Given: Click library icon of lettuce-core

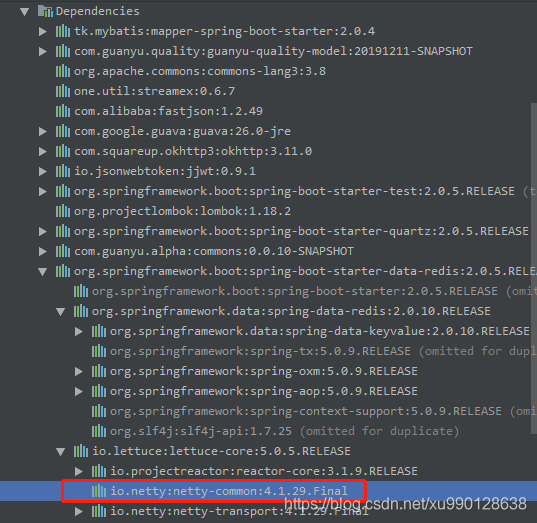Looking at the screenshot, I should (81, 451).
